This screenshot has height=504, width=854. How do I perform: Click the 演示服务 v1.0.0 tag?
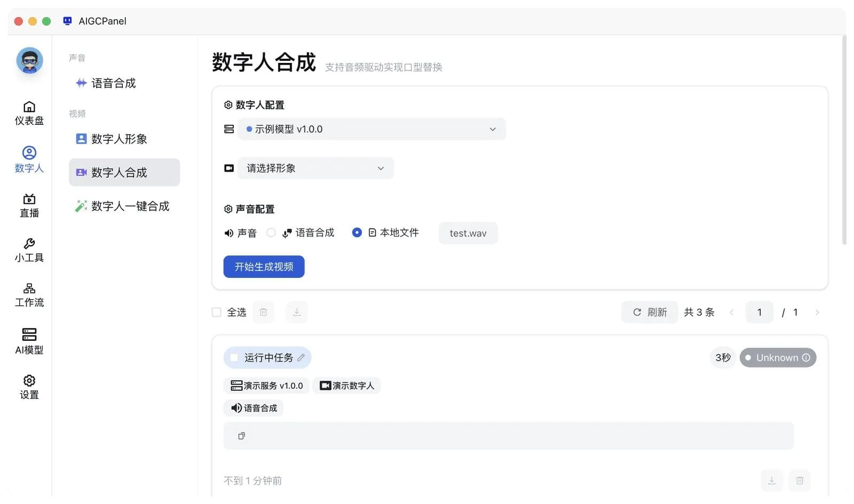(266, 386)
